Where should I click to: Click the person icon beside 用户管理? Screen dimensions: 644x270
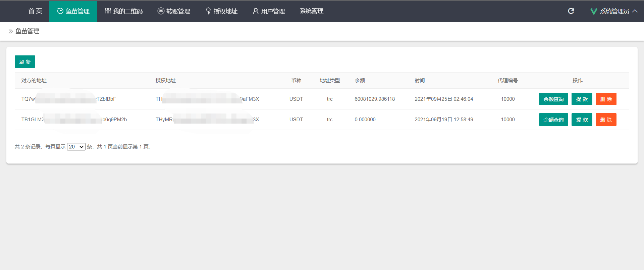pos(256,11)
